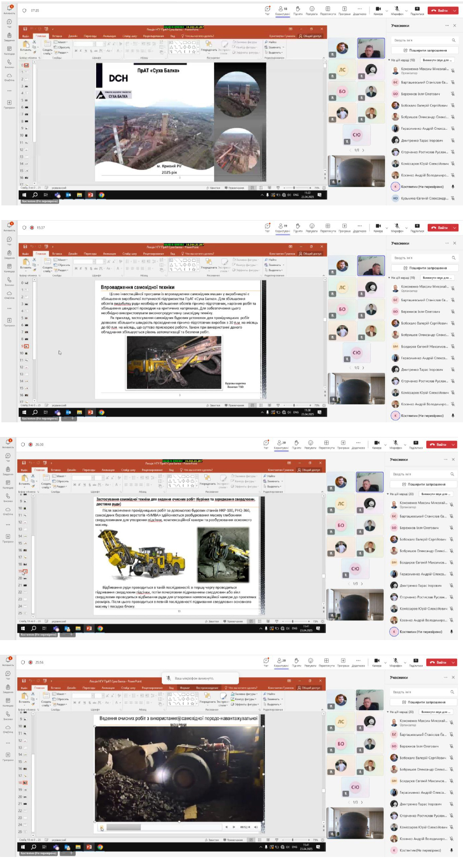Toggle Кононенко Максим's mic icon in the 07:25 list
The height and width of the screenshot is (868, 463).
pos(452,71)
